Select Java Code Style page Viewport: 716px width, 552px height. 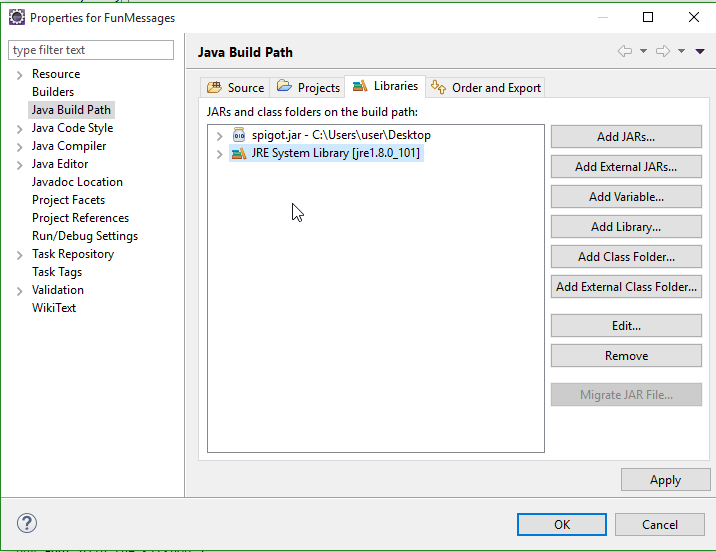73,128
